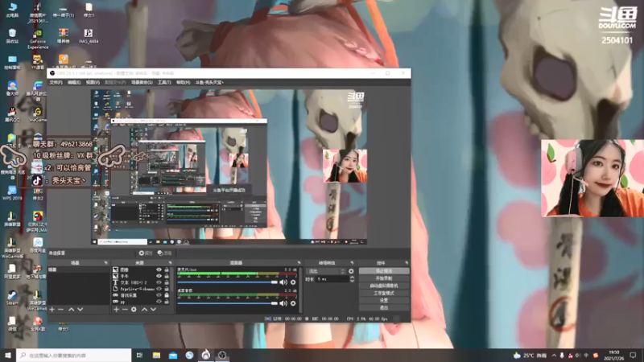Screen dimensions: 644x362
Task: Click the Audio Mixer vertical scrollbar
Action: 301,290
